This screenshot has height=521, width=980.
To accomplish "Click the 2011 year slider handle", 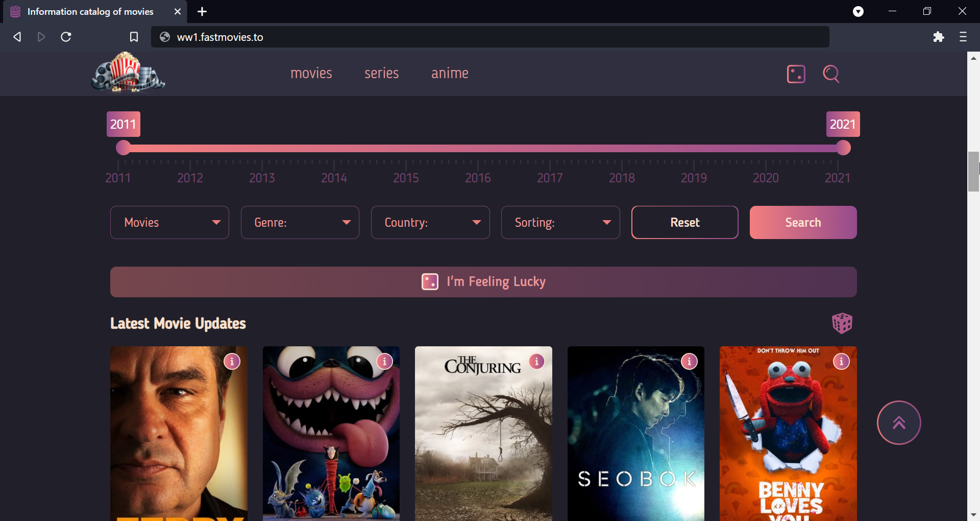I will tap(123, 148).
